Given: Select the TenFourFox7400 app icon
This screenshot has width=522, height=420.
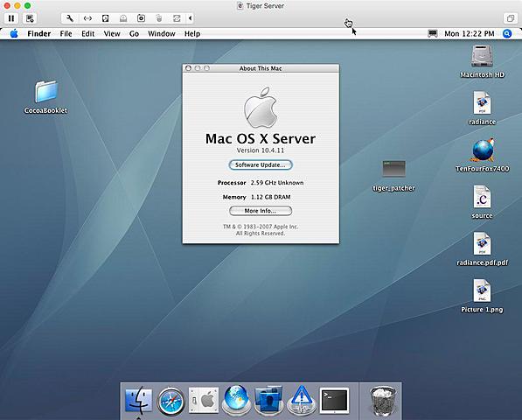Looking at the screenshot, I should pos(482,155).
